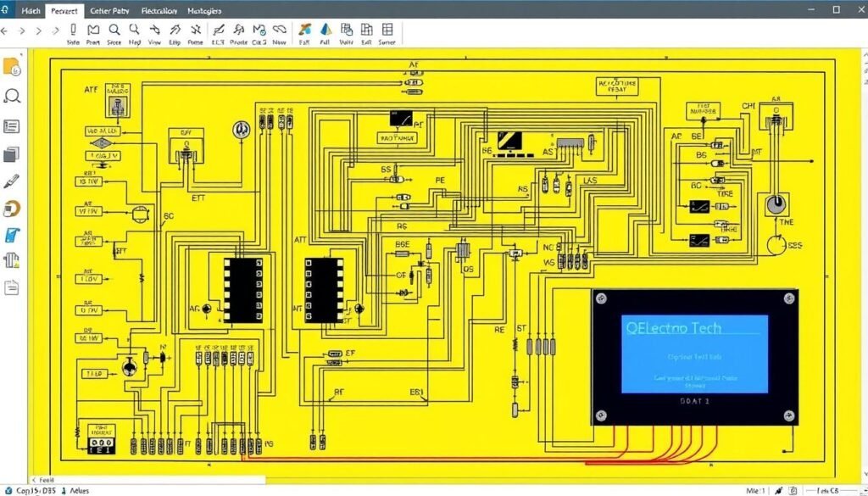The height and width of the screenshot is (496, 868).
Task: Switch to the 'Pecrarct' tab
Action: coord(64,10)
